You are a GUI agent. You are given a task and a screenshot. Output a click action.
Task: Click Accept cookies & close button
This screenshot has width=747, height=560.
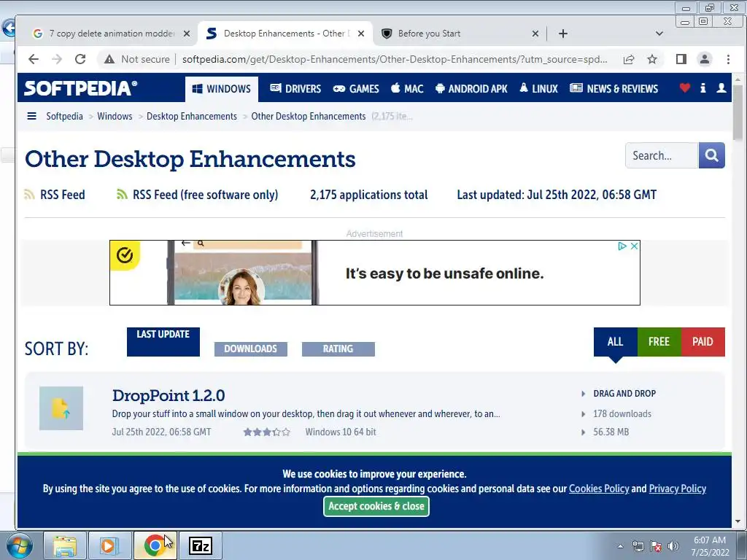tap(376, 506)
